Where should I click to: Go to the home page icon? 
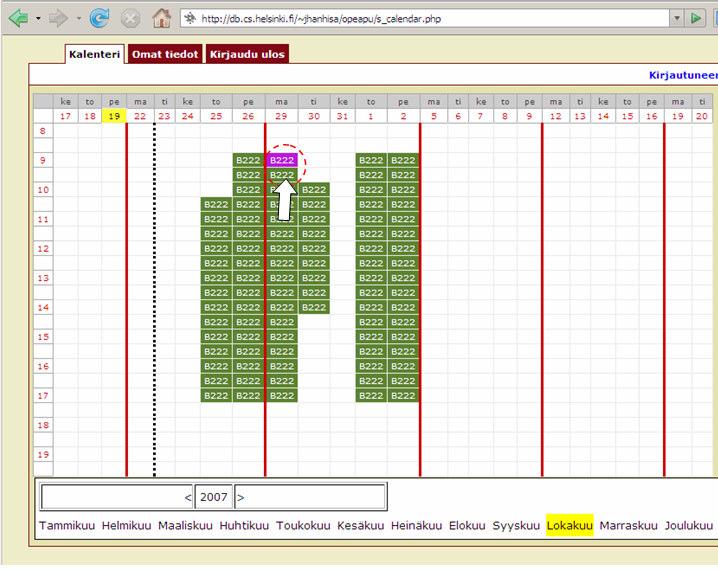click(161, 19)
